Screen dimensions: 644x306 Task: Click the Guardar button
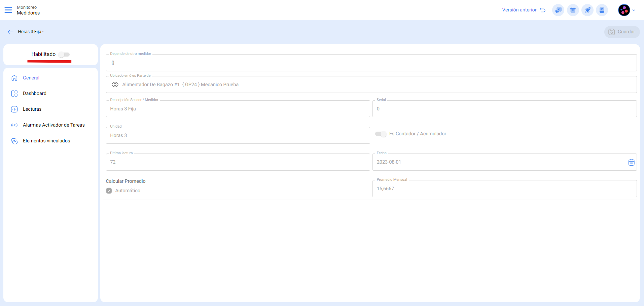click(x=622, y=32)
